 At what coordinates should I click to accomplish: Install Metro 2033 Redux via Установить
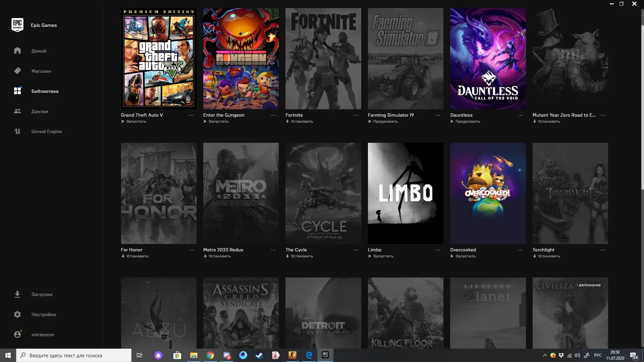(x=217, y=256)
